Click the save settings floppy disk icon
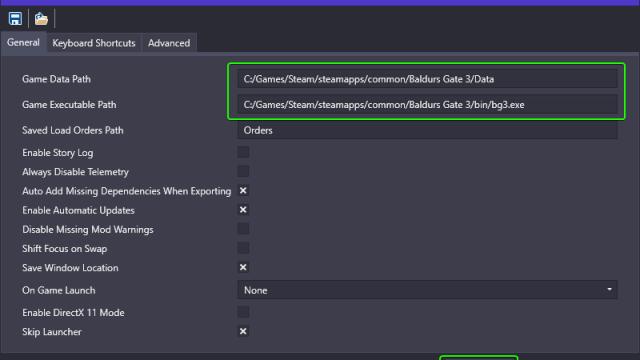Image resolution: width=640 pixels, height=360 pixels. (16, 19)
